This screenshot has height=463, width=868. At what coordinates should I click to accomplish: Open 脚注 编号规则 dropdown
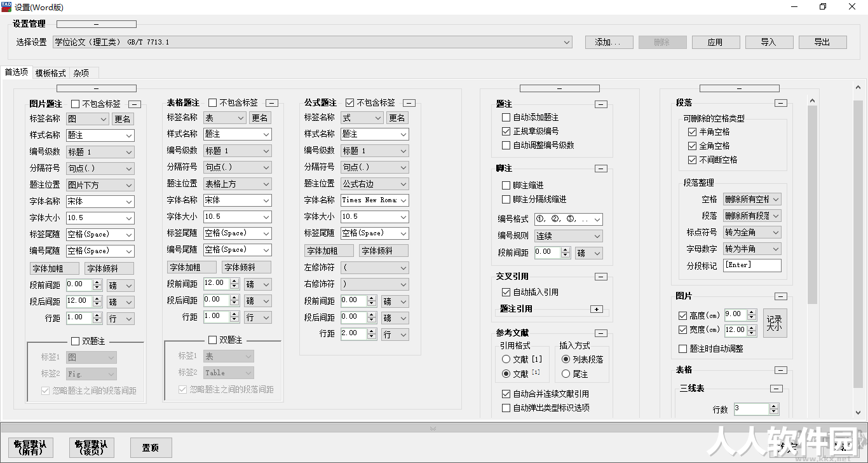(x=568, y=236)
